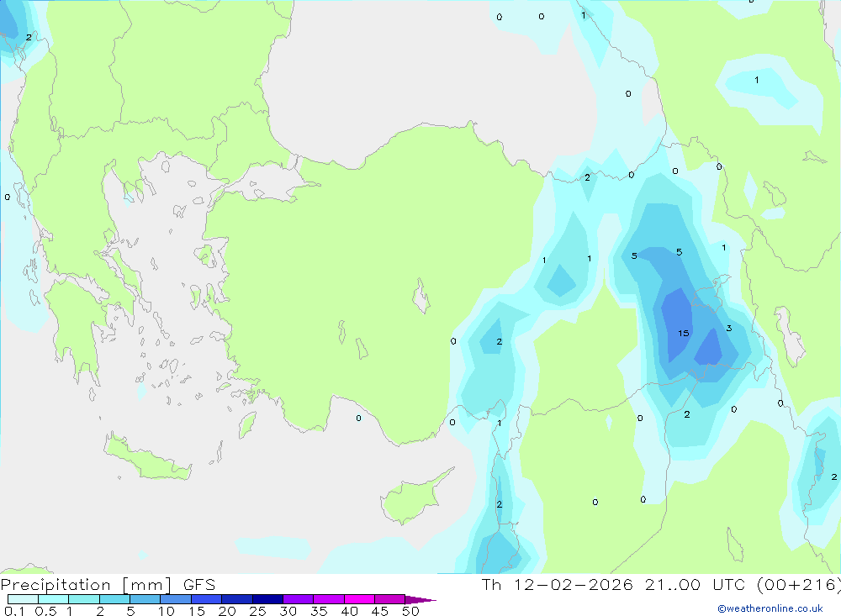Click the 'Precipitation [mm]' title text
The height and width of the screenshot is (616, 841).
(86, 585)
